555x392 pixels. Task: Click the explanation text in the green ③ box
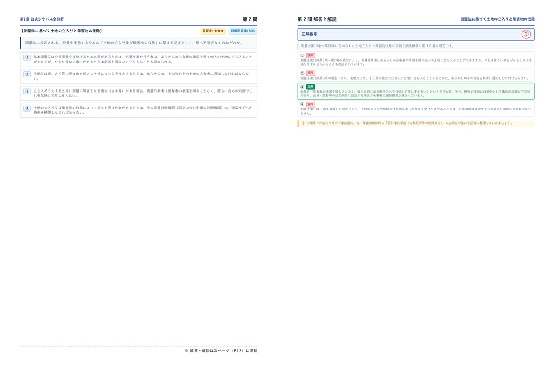415,94
